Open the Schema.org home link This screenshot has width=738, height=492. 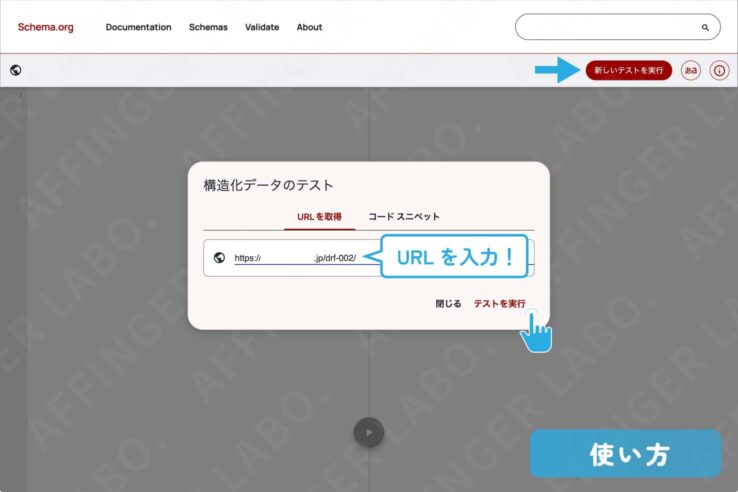click(x=46, y=27)
